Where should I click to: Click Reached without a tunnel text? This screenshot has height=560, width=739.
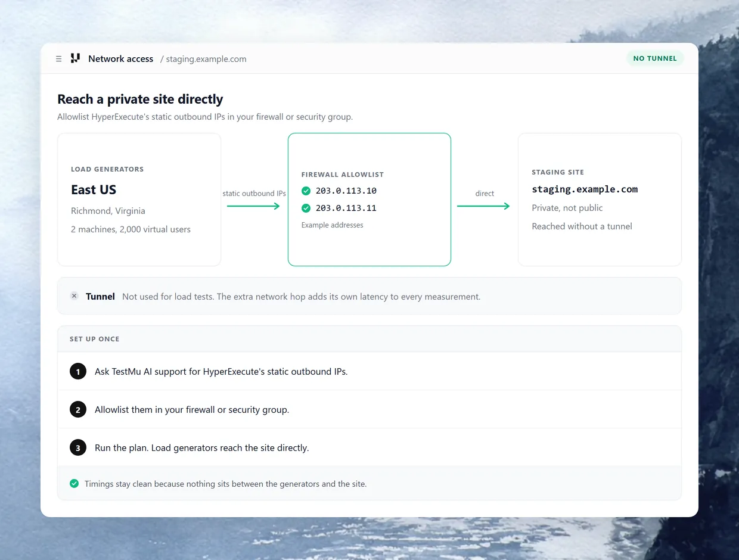point(582,226)
